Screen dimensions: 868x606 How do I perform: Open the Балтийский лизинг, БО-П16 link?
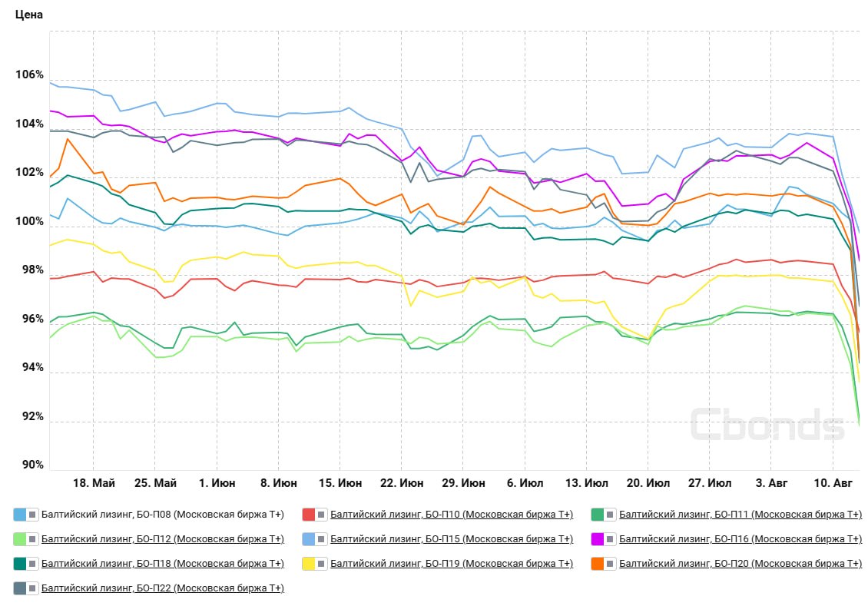740,539
